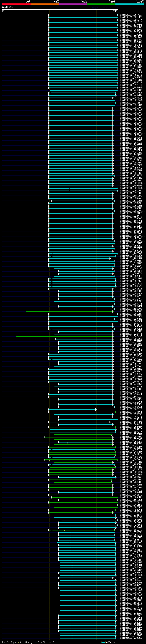The width and height of the screenshot is (146, 644).
Task: Click the green alignment bar for UniRef100_Q0CNS2
Action: pos(65,337)
